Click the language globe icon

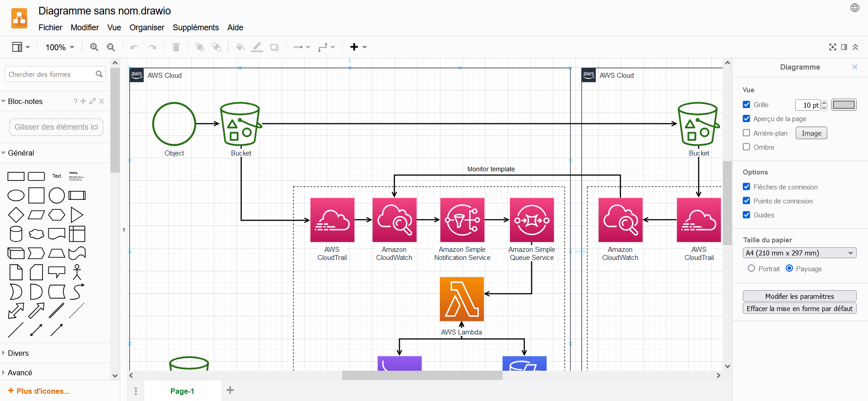pyautogui.click(x=854, y=8)
